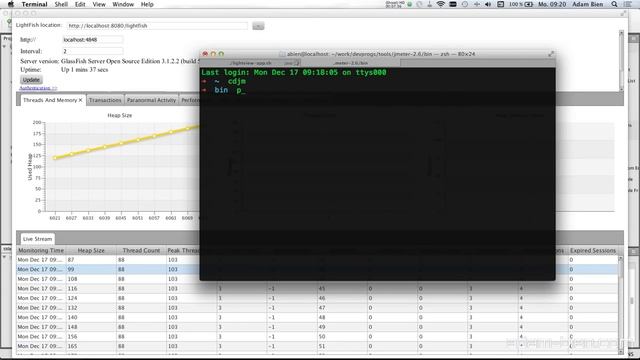This screenshot has width=640, height=360.
Task: Select the first Terminal tab lightview-app.sh
Action: coord(250,63)
